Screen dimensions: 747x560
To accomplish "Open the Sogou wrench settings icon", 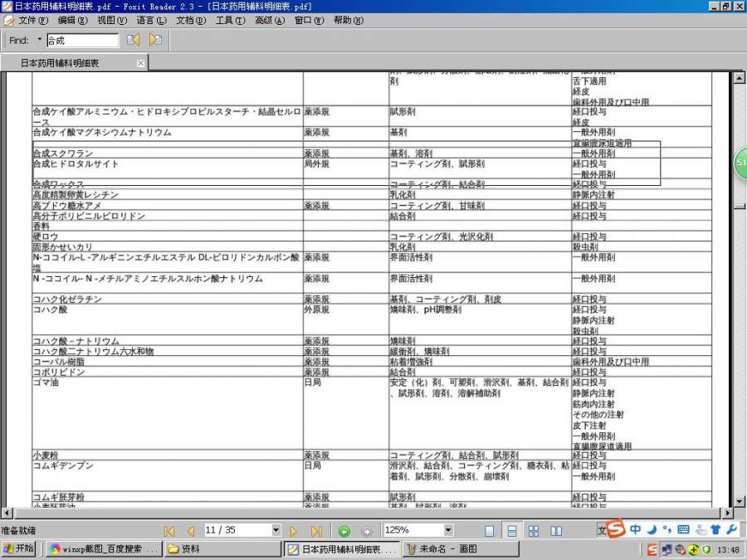I will click(x=732, y=529).
